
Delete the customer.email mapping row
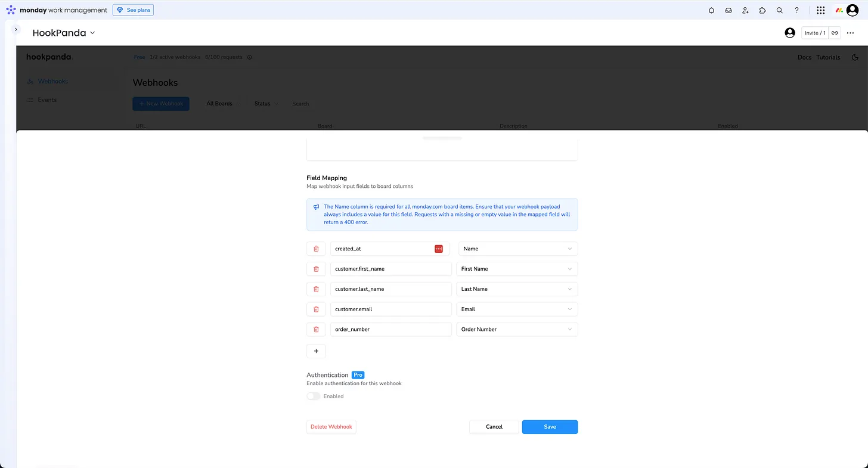(x=316, y=309)
